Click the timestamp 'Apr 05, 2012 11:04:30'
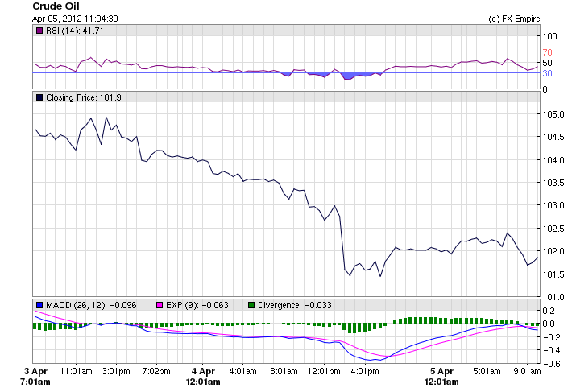572x392 pixels. [75, 19]
